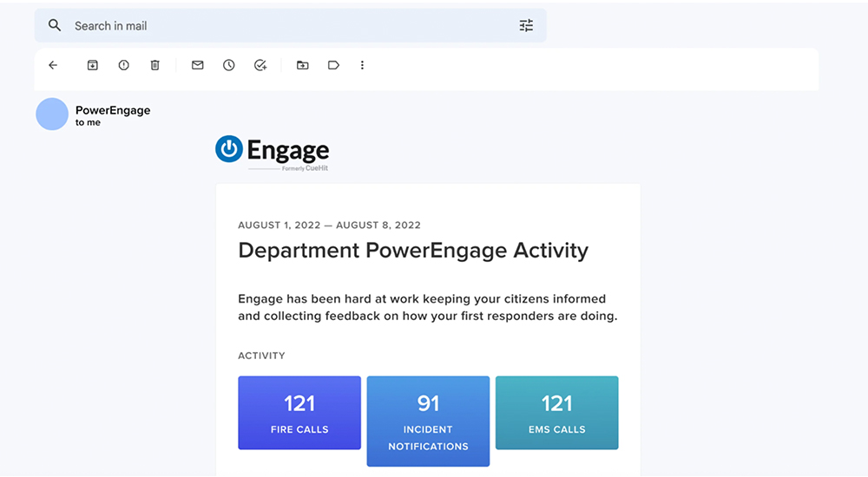Open search filter options icon
The height and width of the screenshot is (477, 868).
[x=526, y=25]
